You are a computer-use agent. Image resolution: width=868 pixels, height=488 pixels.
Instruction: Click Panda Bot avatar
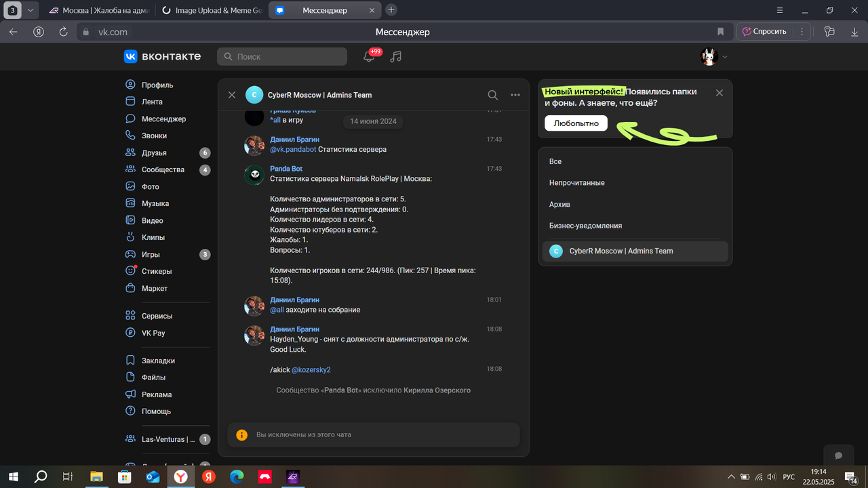coord(254,175)
